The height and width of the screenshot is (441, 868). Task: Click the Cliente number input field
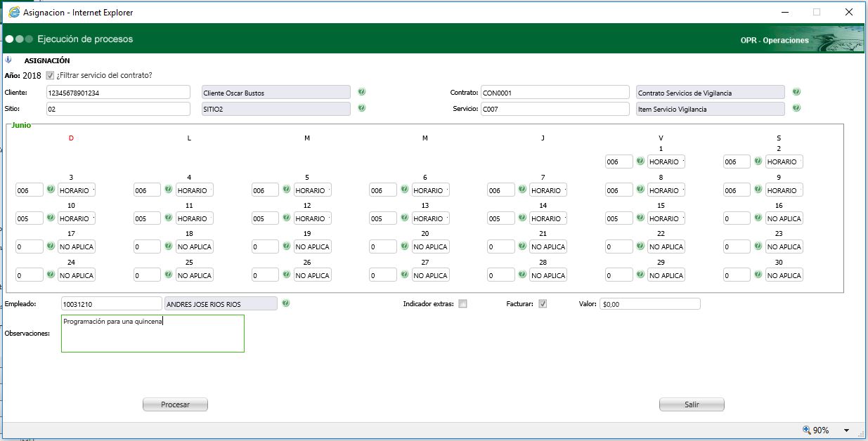point(118,92)
